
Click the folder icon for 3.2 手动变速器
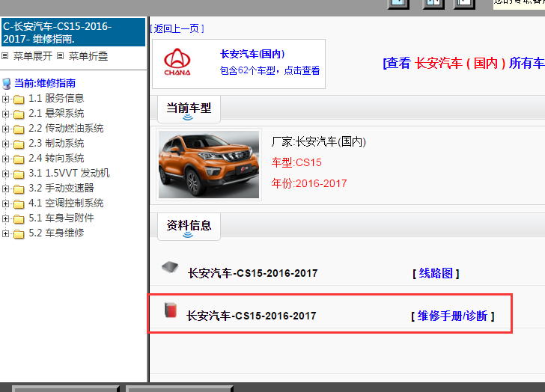[19, 189]
